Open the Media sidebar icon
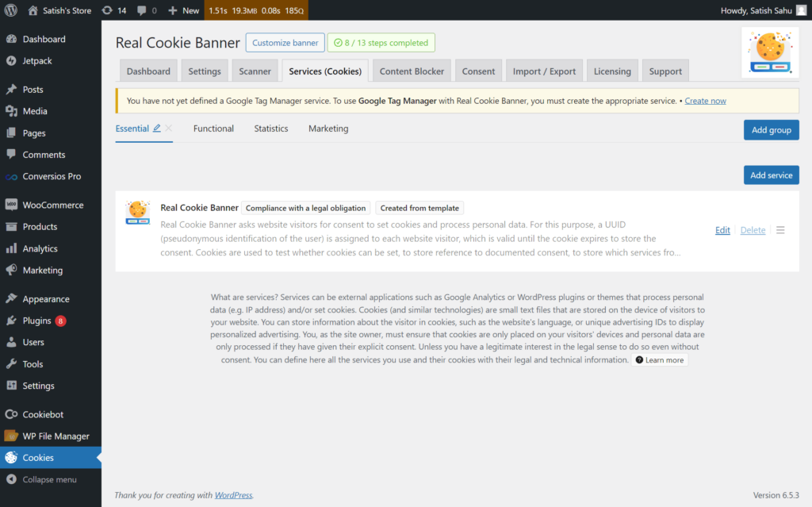Viewport: 812px width, 507px height. (x=11, y=111)
